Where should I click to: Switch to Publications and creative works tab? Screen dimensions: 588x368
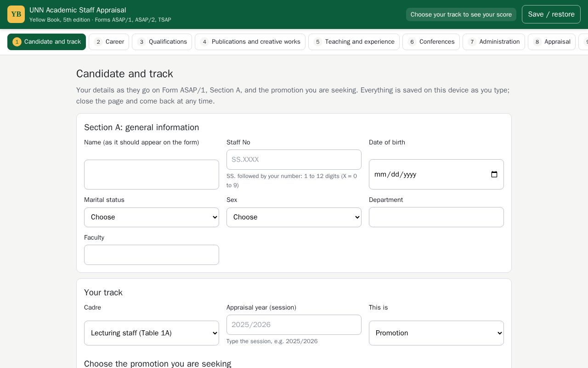click(x=250, y=42)
